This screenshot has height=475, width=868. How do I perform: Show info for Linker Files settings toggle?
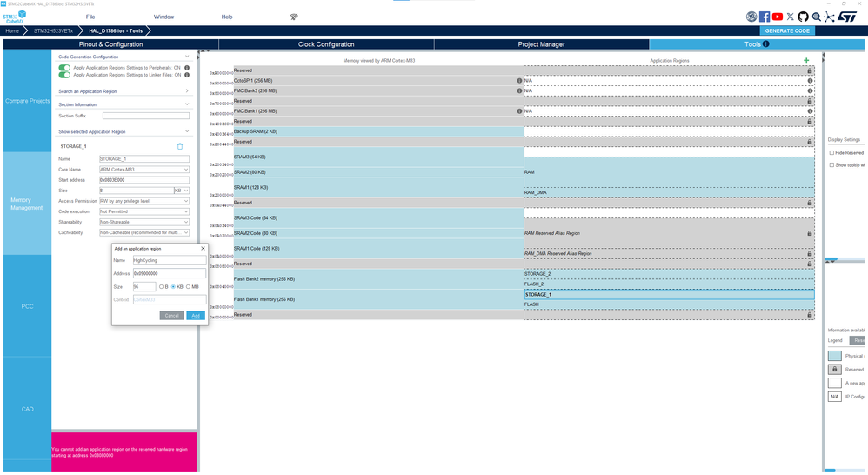tap(187, 75)
